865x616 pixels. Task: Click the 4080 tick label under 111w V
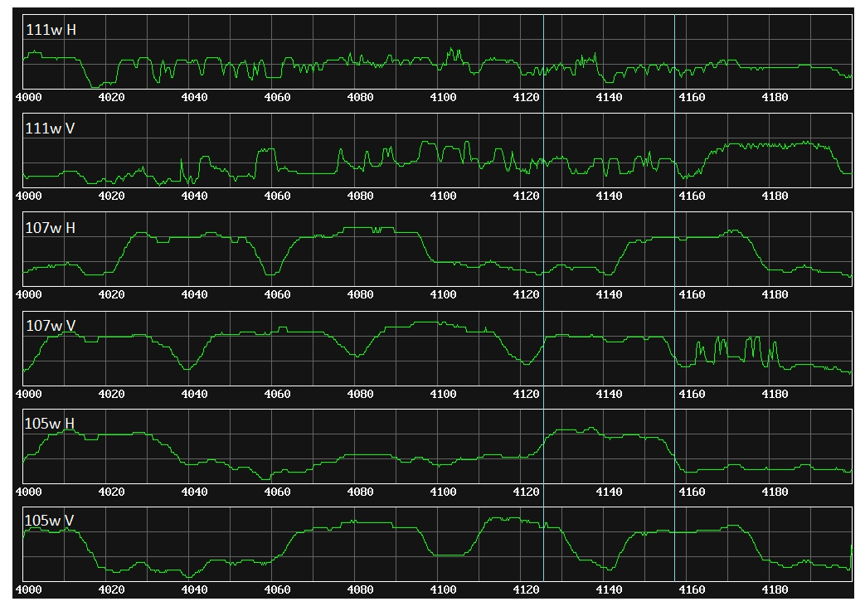360,196
